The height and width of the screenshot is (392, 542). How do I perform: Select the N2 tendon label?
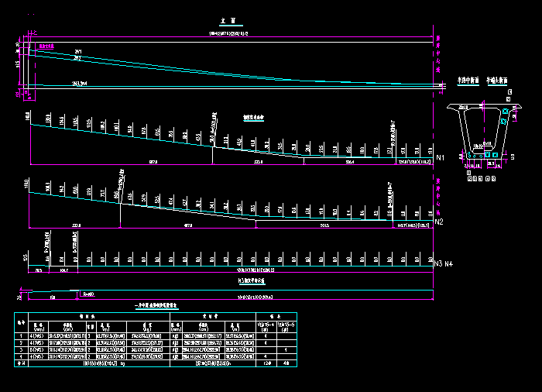440,222
